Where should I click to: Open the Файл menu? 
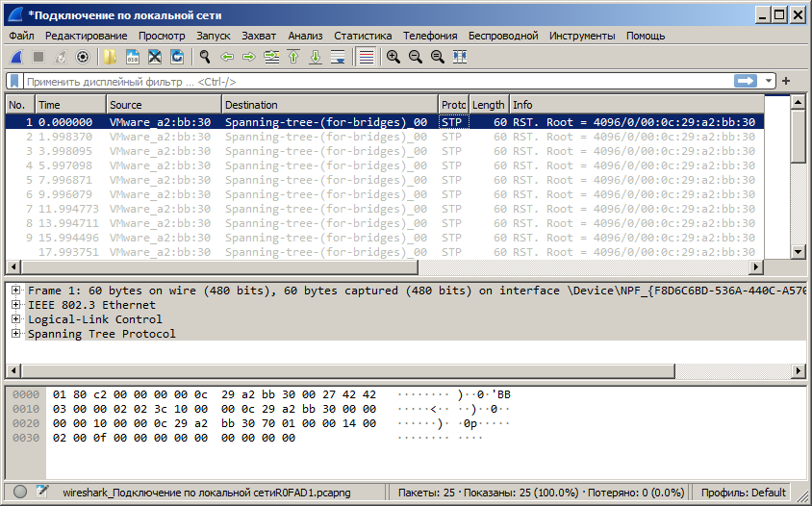pyautogui.click(x=21, y=36)
